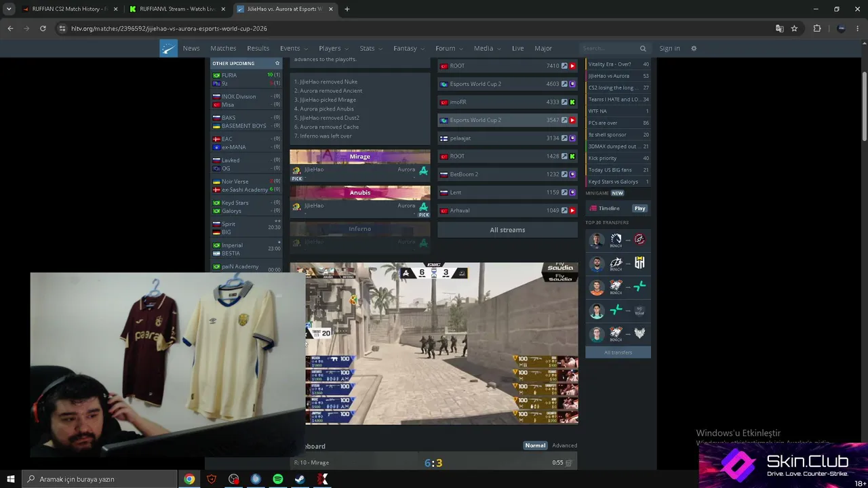The height and width of the screenshot is (488, 868).
Task: Open the Spirit vs BIG upcoming match
Action: click(246, 228)
